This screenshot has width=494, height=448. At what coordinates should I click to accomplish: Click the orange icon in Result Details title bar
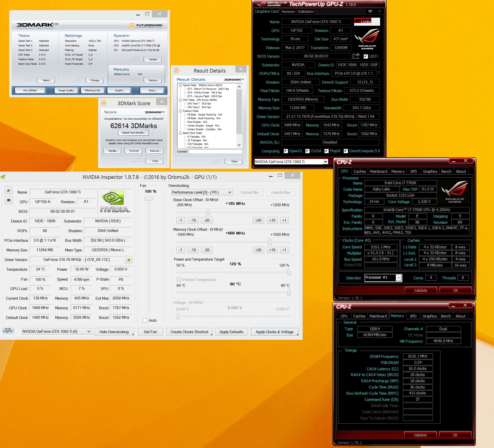(x=176, y=70)
